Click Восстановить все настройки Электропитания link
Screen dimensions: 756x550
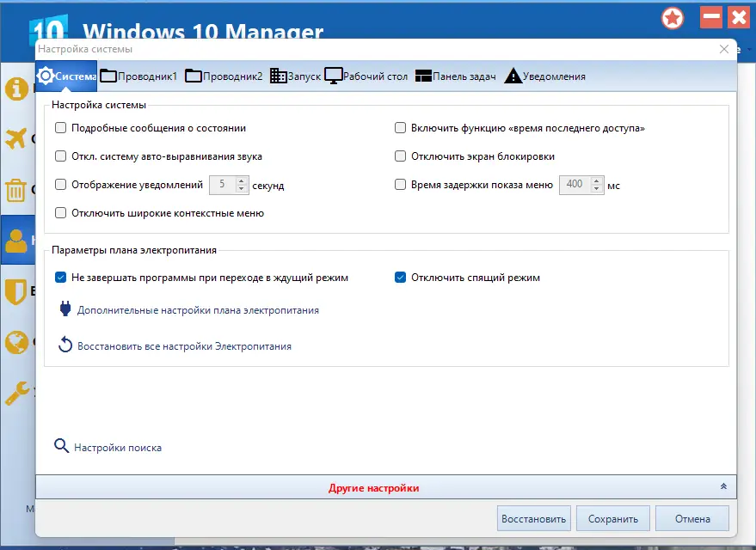[x=185, y=346]
